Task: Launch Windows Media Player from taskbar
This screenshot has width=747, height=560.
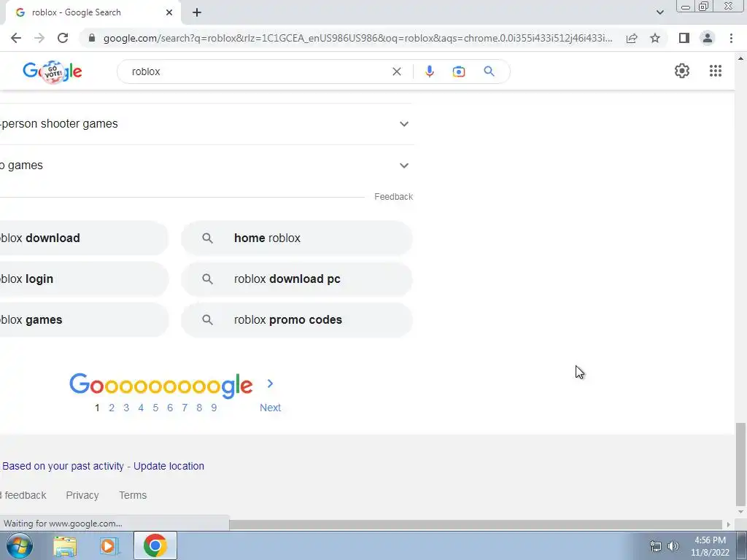Action: pos(109,545)
